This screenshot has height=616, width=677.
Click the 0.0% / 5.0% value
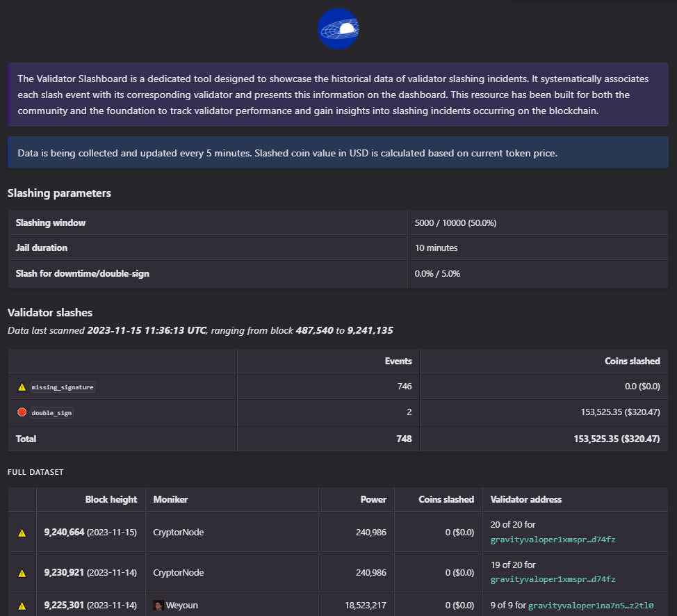pos(437,273)
